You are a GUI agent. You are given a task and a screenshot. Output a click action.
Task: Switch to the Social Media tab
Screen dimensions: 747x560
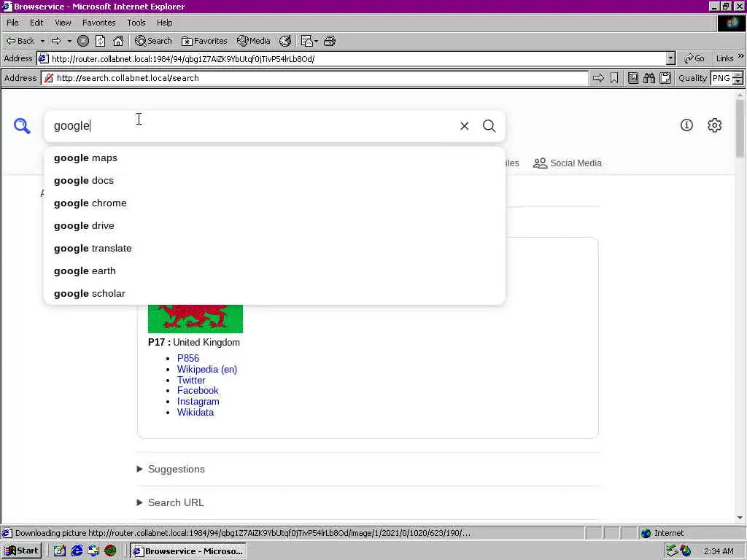568,163
